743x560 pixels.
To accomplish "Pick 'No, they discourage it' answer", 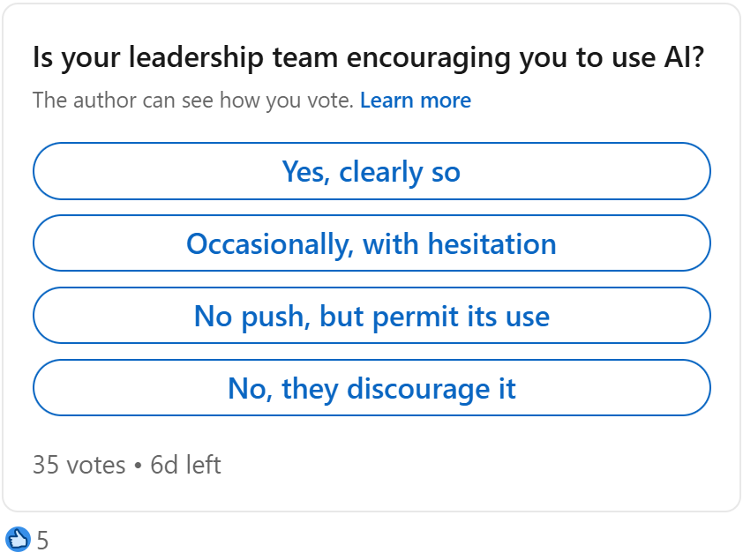I will coord(371,387).
